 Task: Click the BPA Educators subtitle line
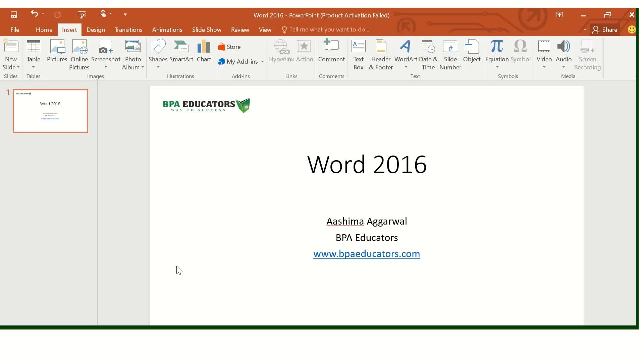pyautogui.click(x=367, y=238)
